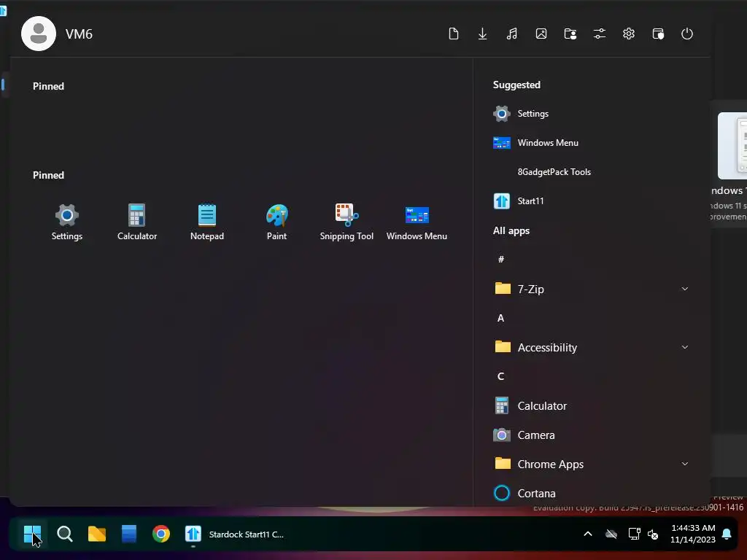Screen dimensions: 747x560
Task: Click the blue app icon next to File Explorer
Action: (x=128, y=534)
